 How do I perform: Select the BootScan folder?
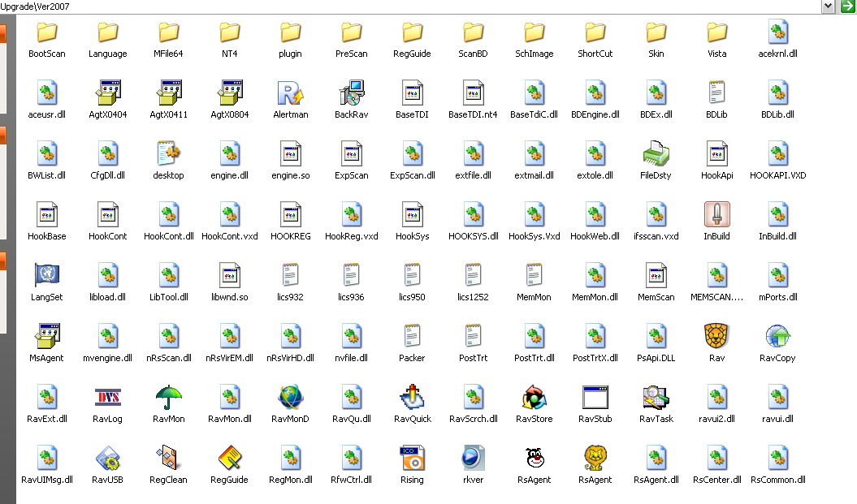pyautogui.click(x=47, y=33)
